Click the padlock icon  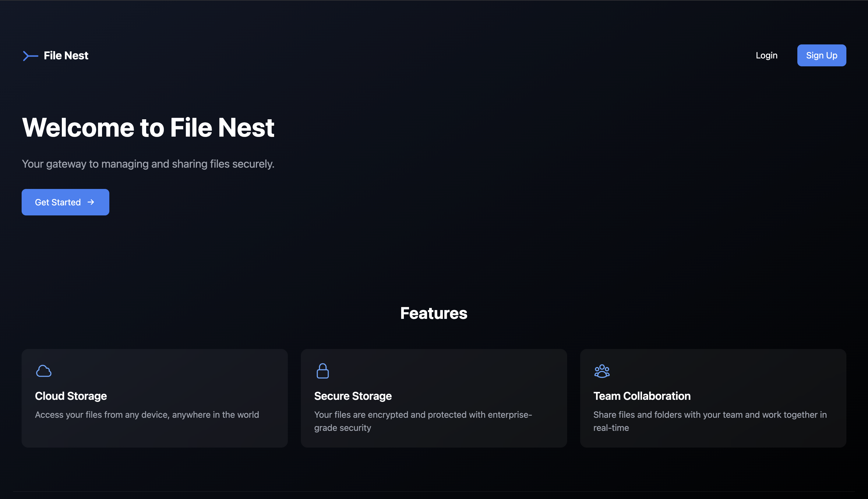click(322, 371)
